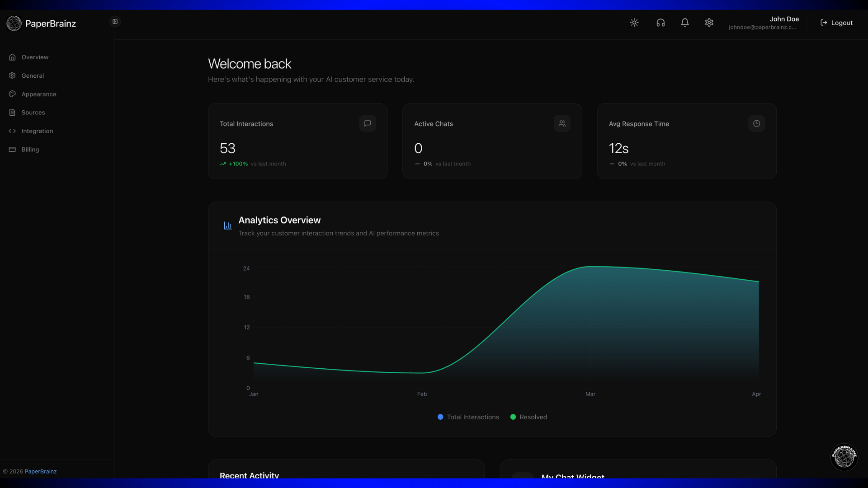This screenshot has width=868, height=488.
Task: Open the Sources section
Action: click(33, 112)
